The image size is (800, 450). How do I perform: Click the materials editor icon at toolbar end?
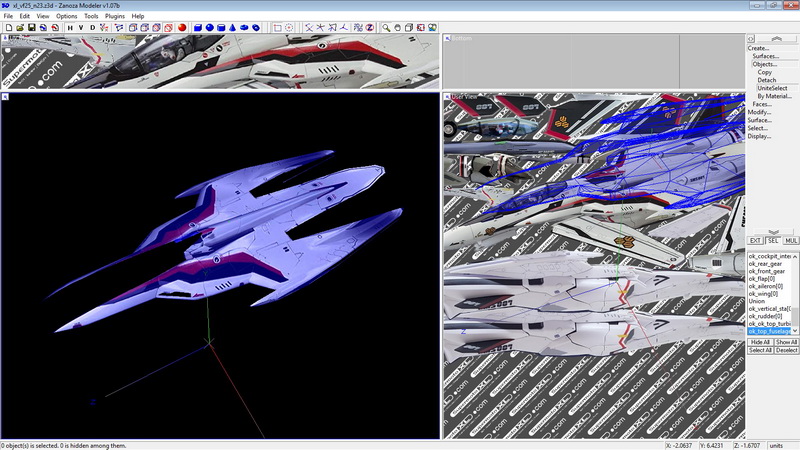point(432,28)
